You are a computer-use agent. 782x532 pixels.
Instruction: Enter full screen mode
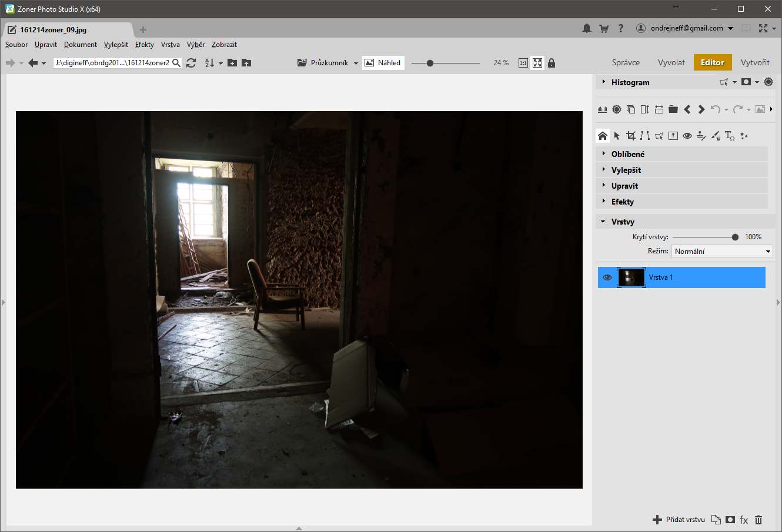point(763,28)
